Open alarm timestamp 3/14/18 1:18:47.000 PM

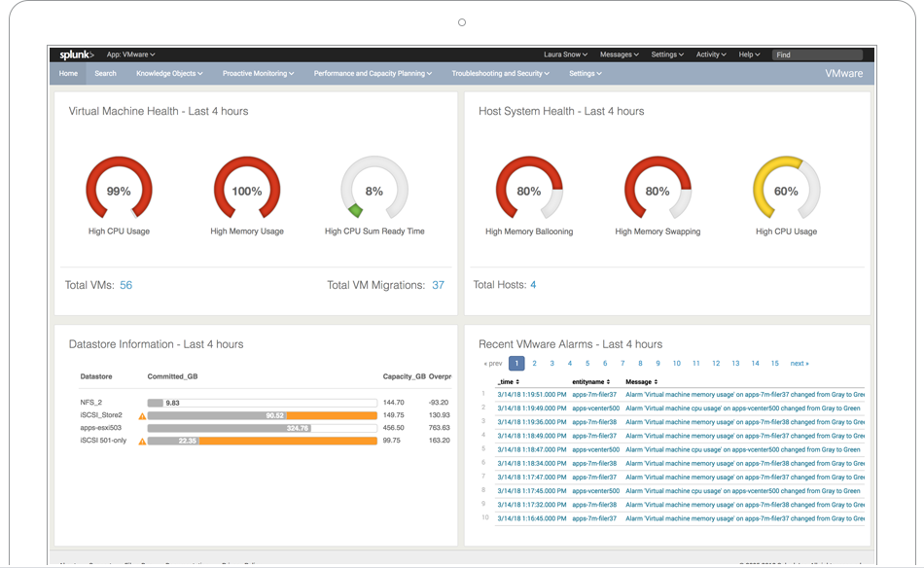pyautogui.click(x=531, y=449)
